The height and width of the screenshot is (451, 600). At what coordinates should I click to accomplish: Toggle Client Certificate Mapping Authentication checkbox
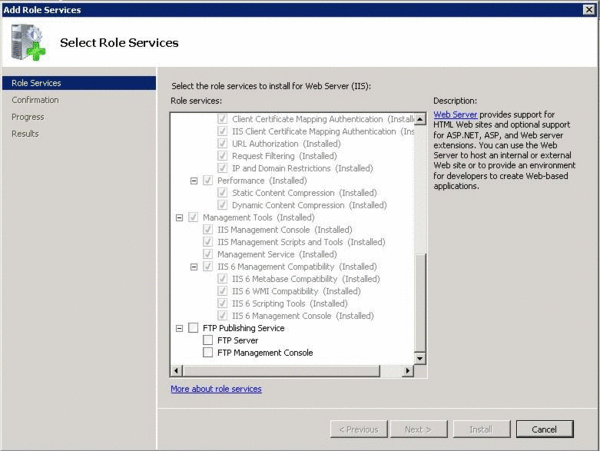tap(222, 119)
